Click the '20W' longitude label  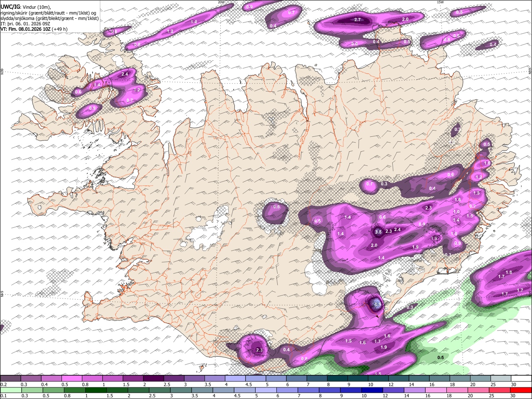tap(221, 2)
